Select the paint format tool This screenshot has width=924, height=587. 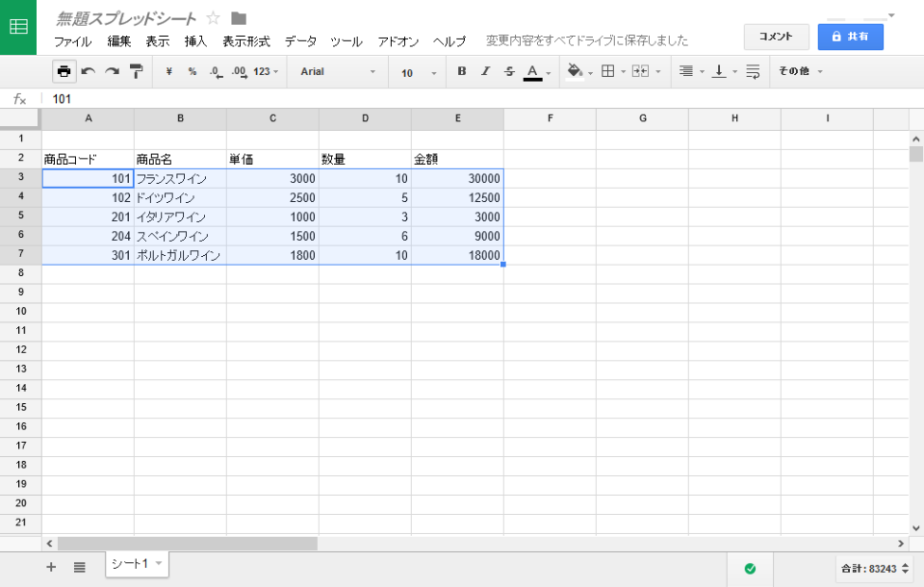(136, 71)
